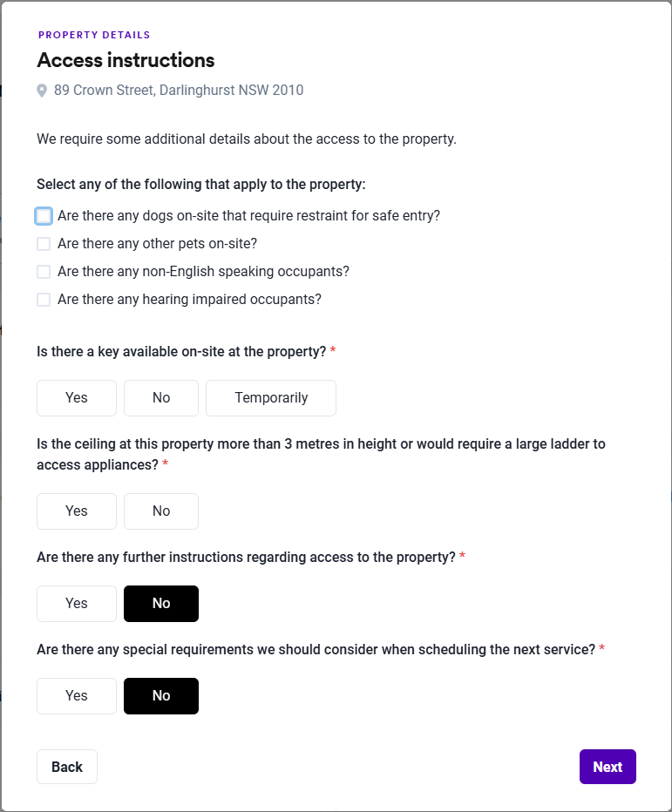Screen dimensions: 672x812
Task: Select Temporarily for the on-site key question
Action: pos(271,398)
